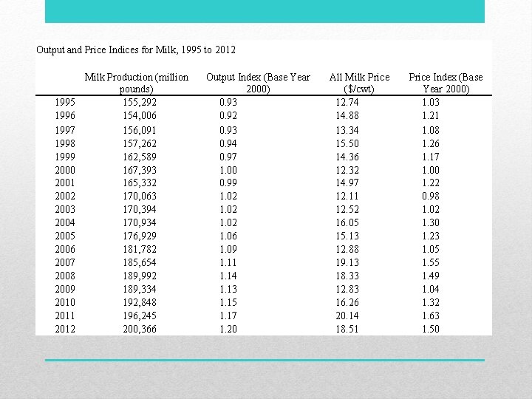Screen dimensions: 532x399
Task: Click the price index 1.30
Action: pyautogui.click(x=431, y=222)
